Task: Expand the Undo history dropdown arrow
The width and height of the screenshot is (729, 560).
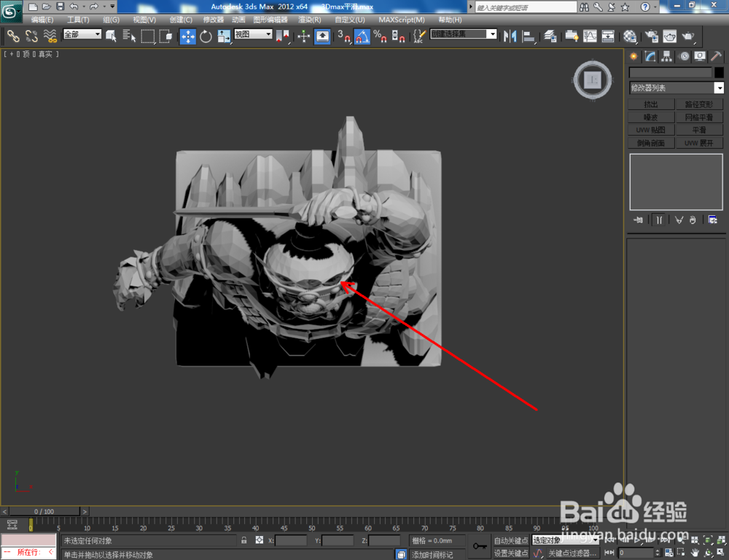Action: click(84, 7)
